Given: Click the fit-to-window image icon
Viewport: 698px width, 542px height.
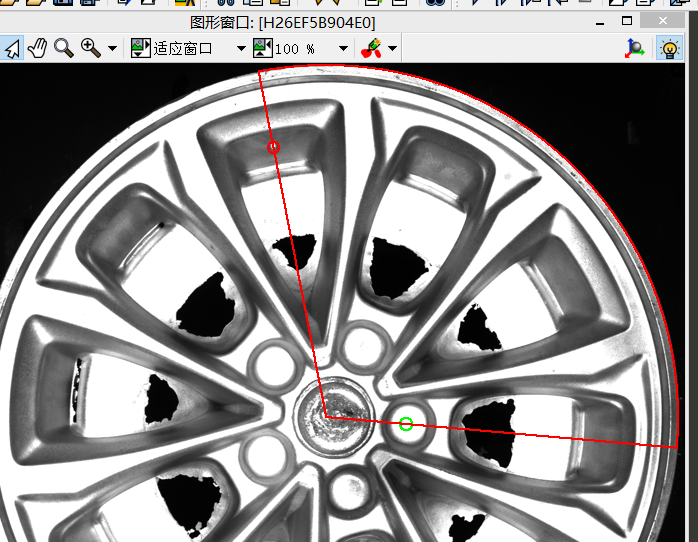Looking at the screenshot, I should coord(140,48).
